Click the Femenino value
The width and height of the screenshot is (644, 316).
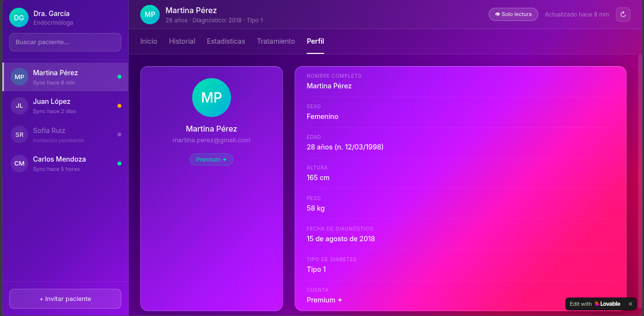point(323,116)
